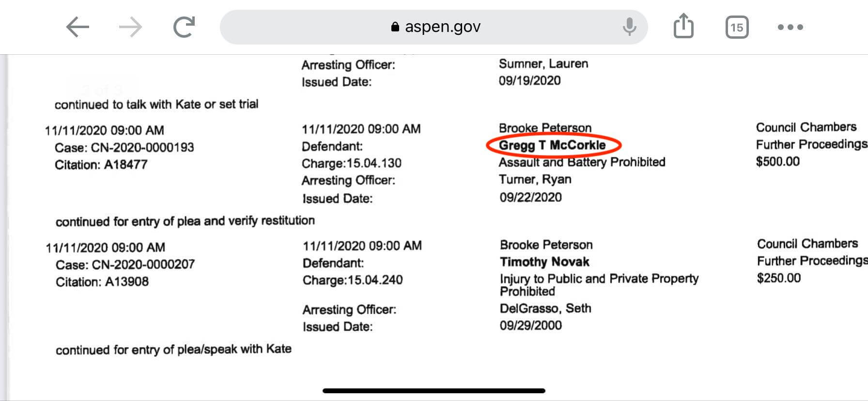Select the circled Gregg T McCorkle name
Viewport: 868px width, 401px height.
pos(552,145)
